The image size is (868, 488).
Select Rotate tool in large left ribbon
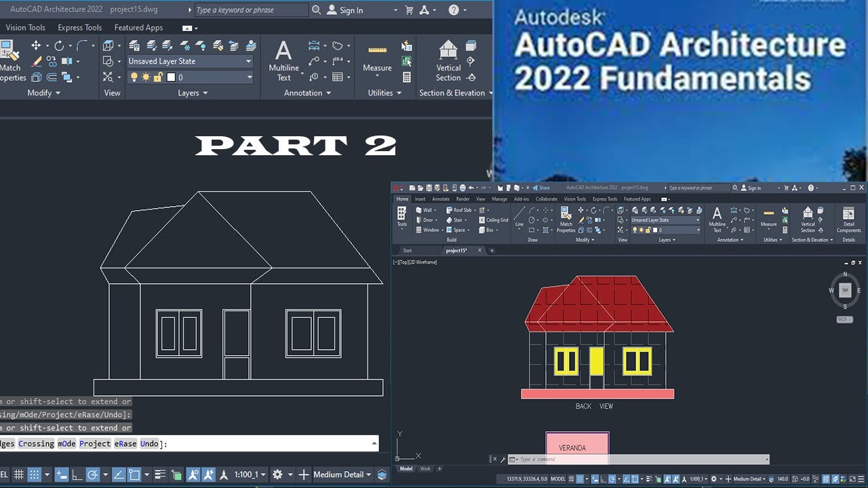pos(59,46)
